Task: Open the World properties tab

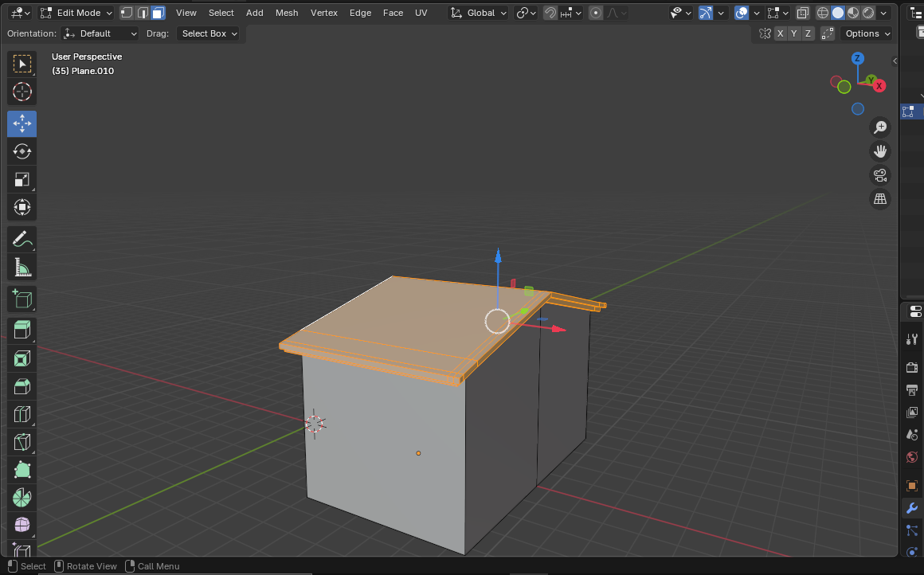Action: point(912,457)
